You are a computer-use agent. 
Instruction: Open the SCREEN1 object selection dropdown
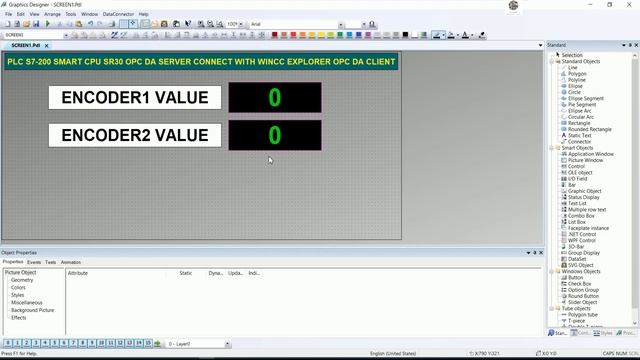(66, 36)
